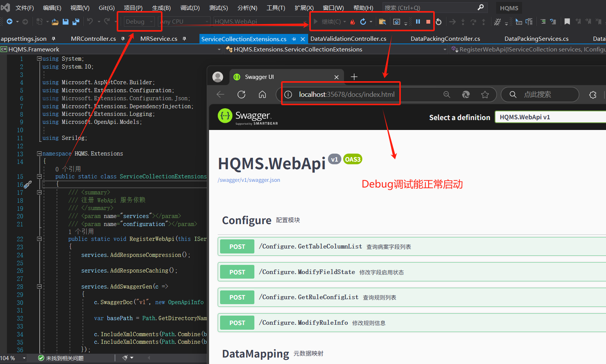Click the Restart debugging circular-arrow icon

tap(439, 22)
